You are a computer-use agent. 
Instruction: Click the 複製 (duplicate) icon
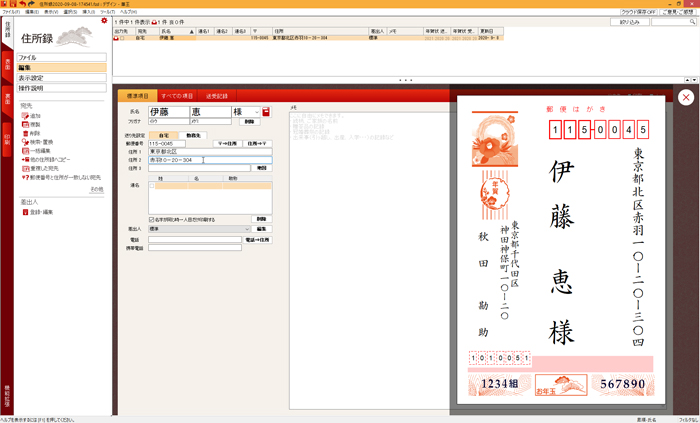25,123
